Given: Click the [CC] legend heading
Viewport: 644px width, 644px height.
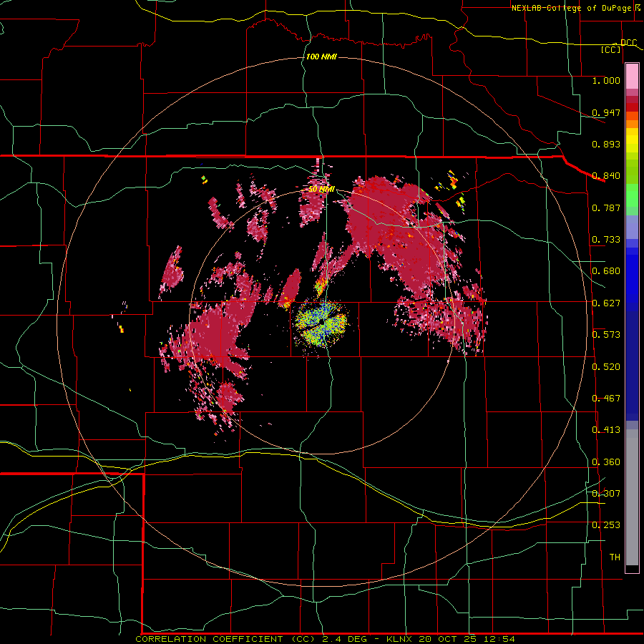Looking at the screenshot, I should (x=611, y=50).
